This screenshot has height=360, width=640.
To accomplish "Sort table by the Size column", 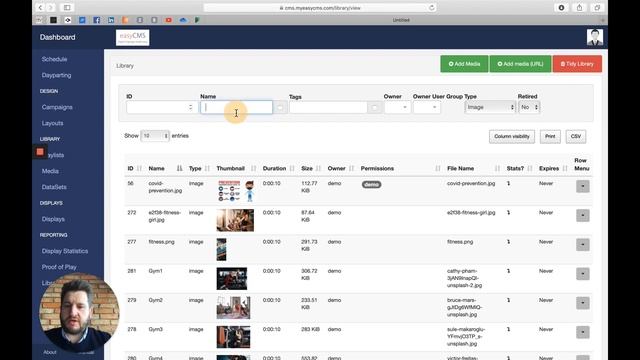I will pyautogui.click(x=311, y=168).
